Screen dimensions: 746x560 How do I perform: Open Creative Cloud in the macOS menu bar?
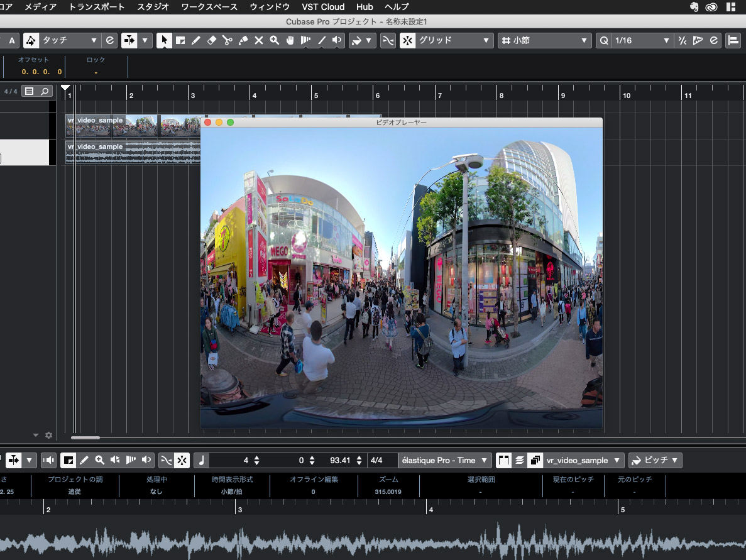coord(711,7)
